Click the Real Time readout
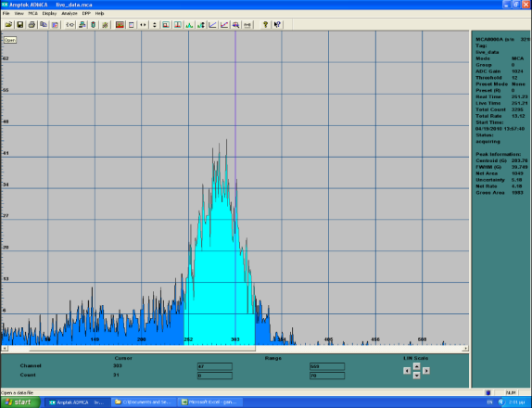 [501, 96]
